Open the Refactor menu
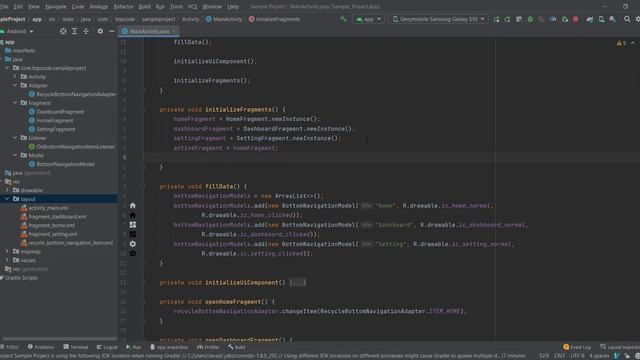 coord(123,7)
